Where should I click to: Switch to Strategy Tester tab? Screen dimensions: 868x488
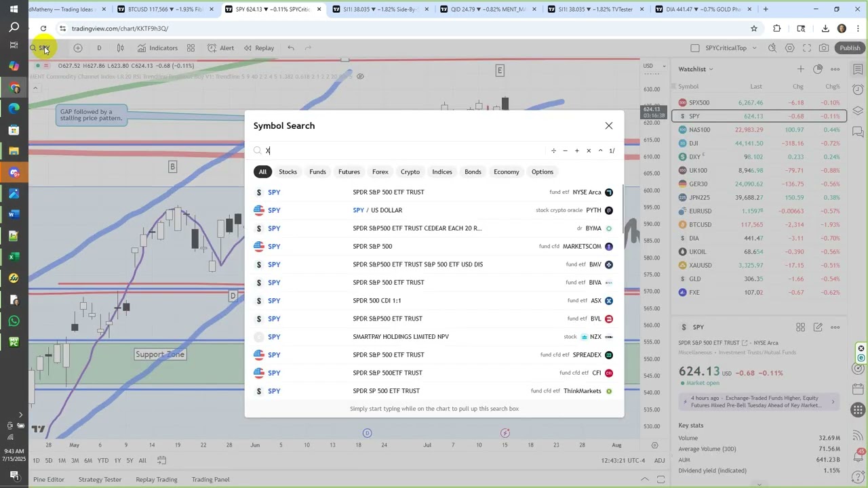100,479
